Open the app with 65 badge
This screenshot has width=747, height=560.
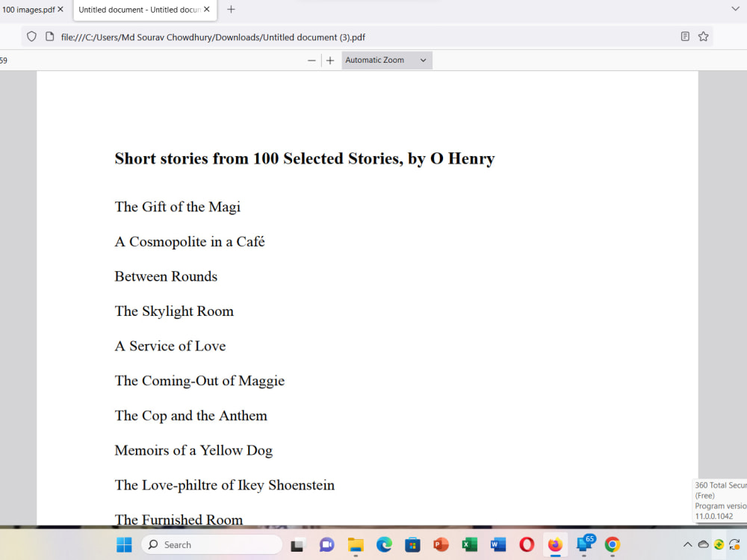[x=585, y=544]
